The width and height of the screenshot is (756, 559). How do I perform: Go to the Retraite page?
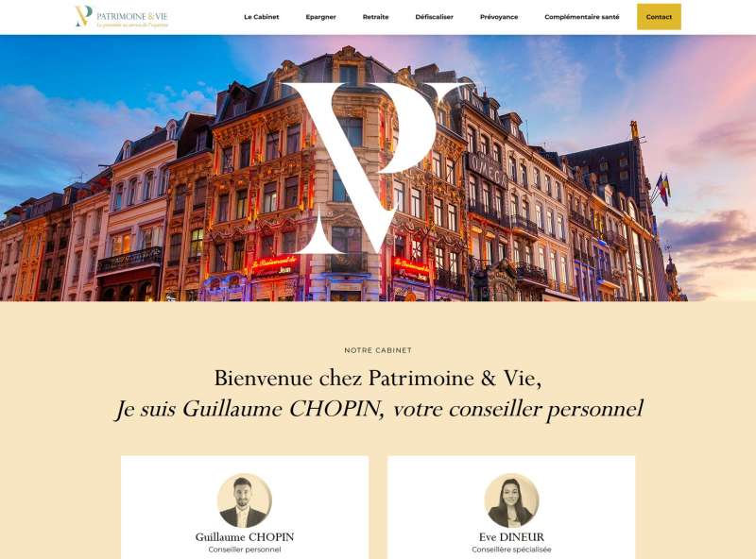375,17
